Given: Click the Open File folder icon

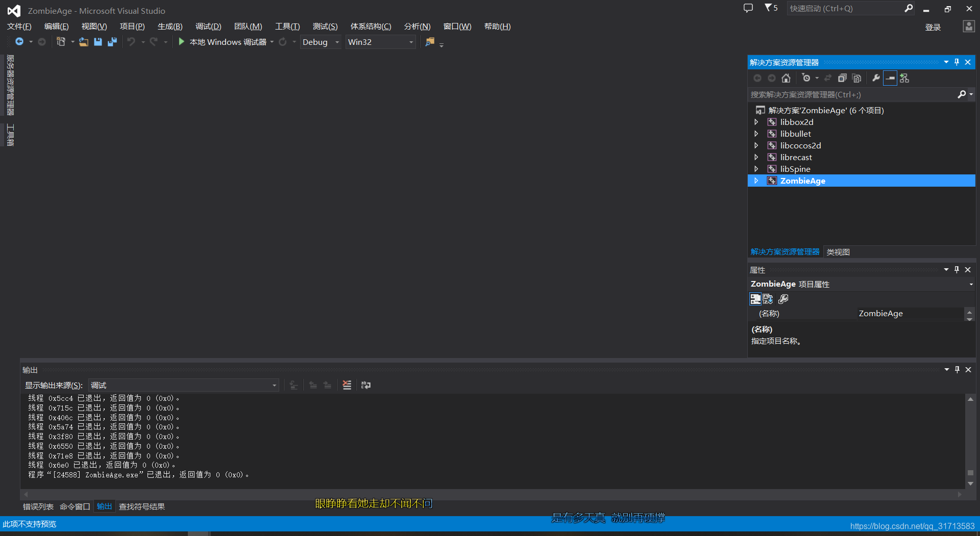Looking at the screenshot, I should coord(84,42).
